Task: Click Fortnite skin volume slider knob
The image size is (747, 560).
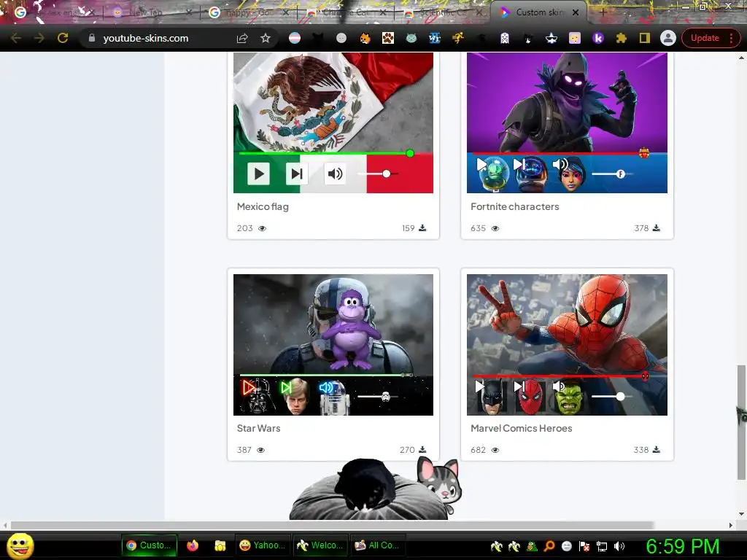Action: tap(620, 174)
